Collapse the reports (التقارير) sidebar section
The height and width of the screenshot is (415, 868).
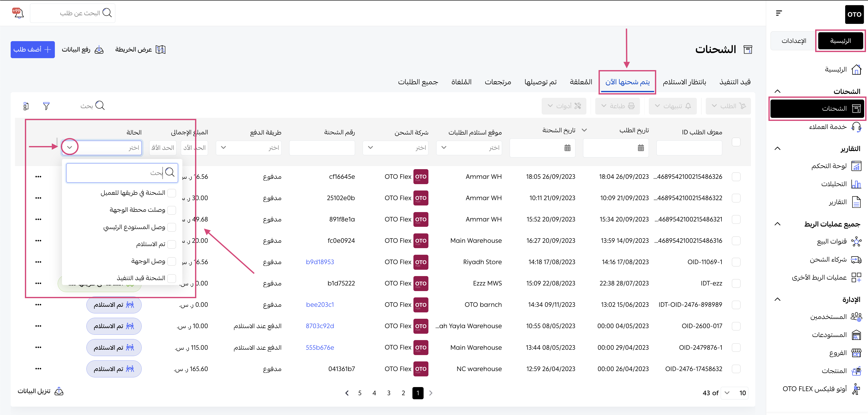coord(778,149)
